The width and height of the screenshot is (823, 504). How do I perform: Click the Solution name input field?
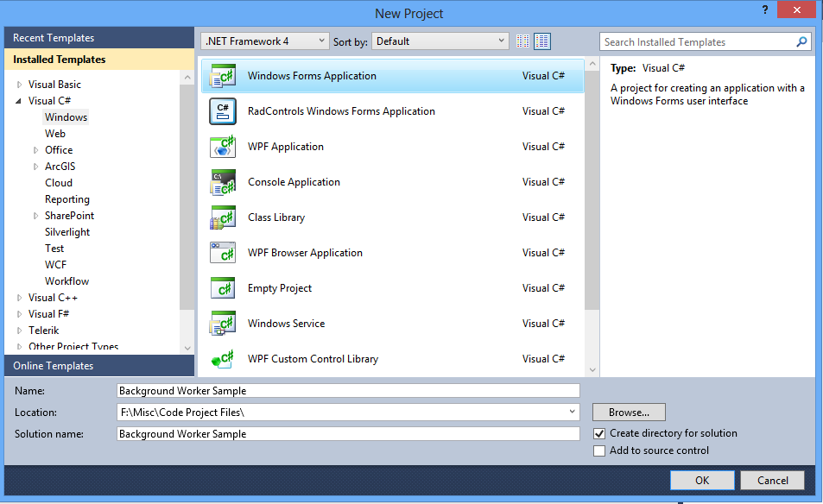[348, 434]
